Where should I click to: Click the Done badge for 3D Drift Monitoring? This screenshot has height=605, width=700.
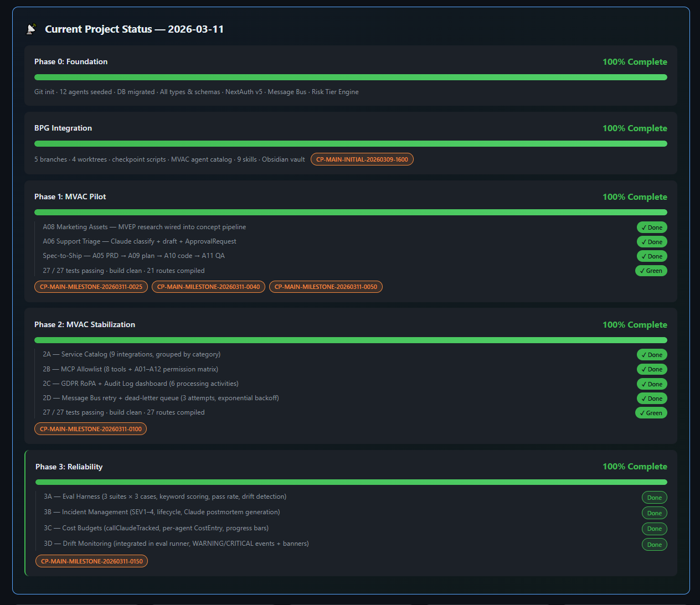[x=654, y=545]
